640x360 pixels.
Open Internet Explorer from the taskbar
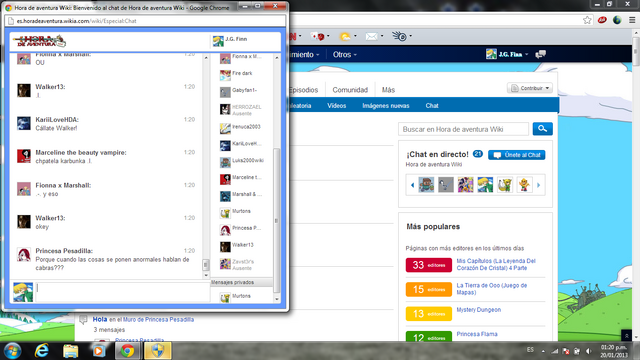[x=42, y=351]
